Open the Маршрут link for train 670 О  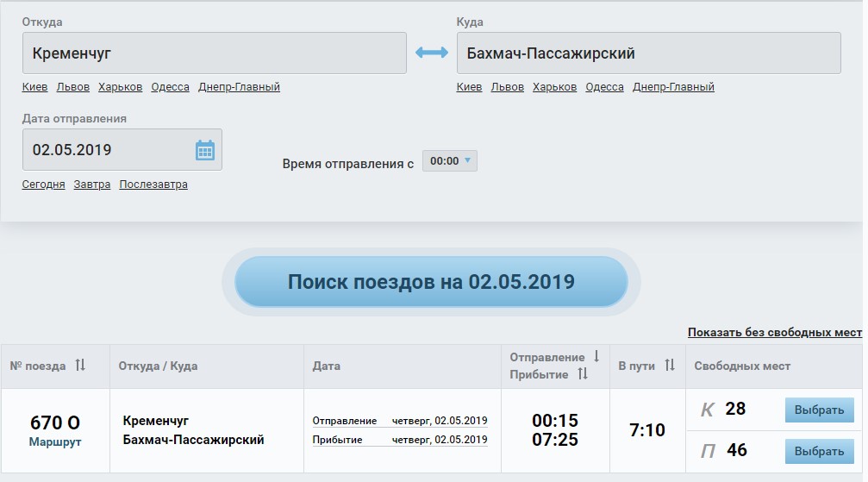point(55,441)
